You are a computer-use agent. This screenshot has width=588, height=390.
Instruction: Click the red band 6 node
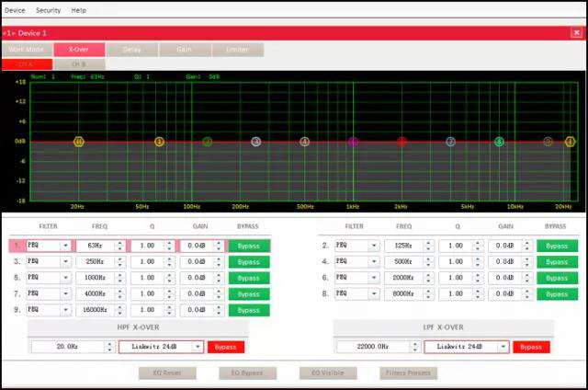point(401,142)
